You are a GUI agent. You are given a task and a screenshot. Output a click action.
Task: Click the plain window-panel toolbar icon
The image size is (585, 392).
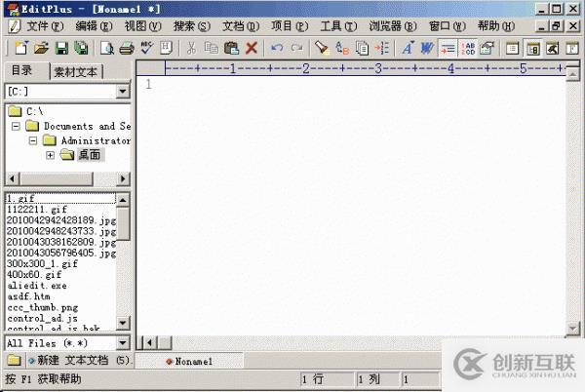tap(512, 48)
